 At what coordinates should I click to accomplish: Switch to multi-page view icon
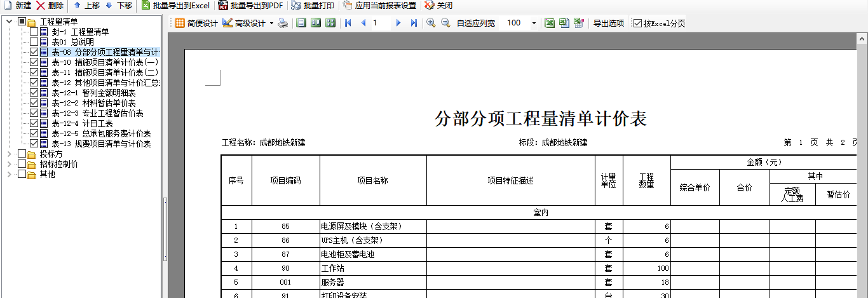[x=330, y=23]
